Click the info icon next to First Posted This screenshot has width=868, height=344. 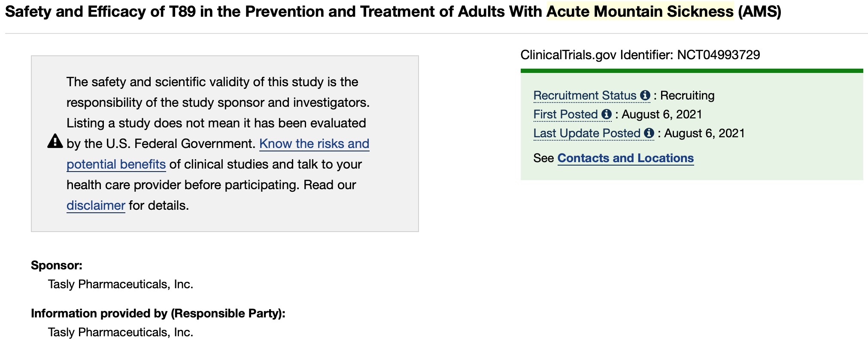tap(606, 115)
